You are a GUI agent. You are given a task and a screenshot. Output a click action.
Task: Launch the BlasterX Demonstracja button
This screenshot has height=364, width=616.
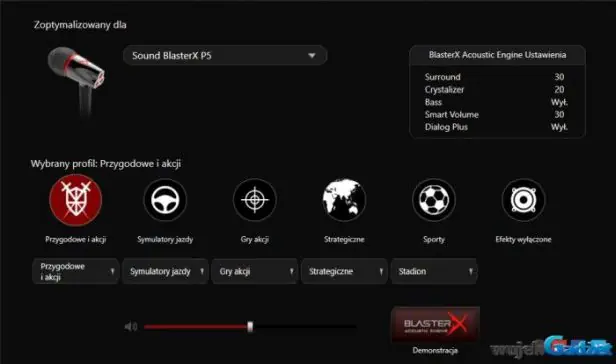click(x=435, y=325)
